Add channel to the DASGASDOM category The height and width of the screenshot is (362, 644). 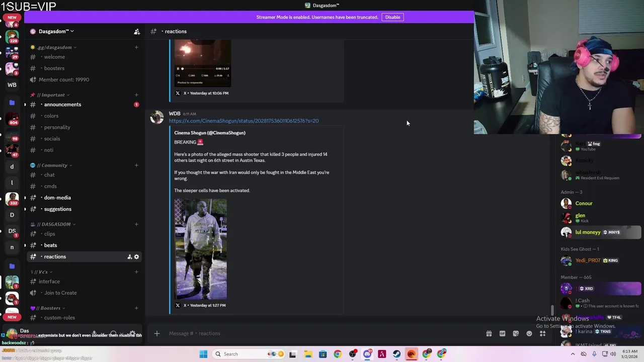point(136,224)
